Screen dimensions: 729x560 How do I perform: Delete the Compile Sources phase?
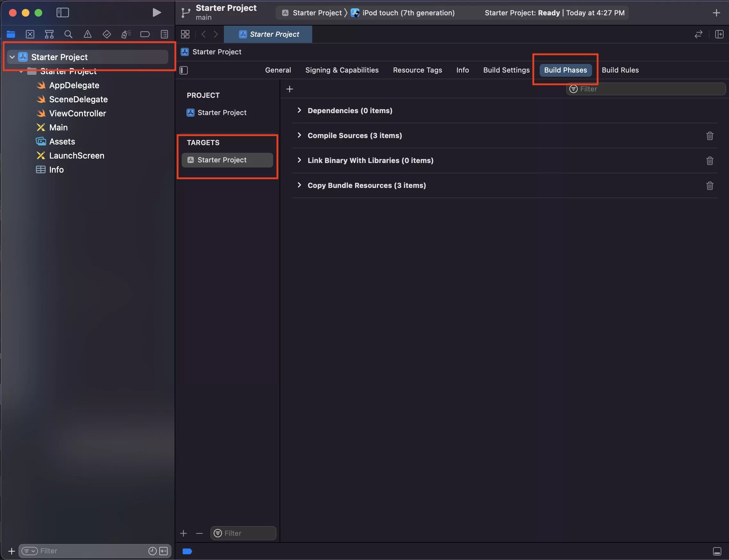pyautogui.click(x=710, y=136)
